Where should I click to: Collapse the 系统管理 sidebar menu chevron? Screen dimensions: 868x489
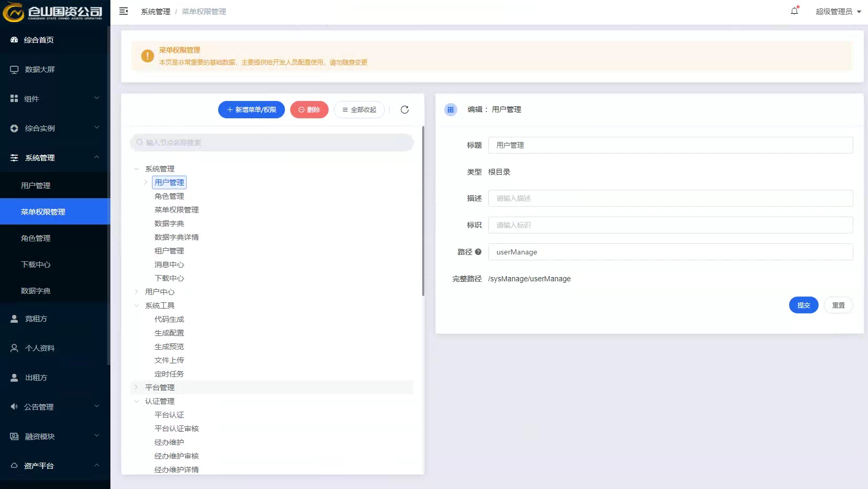97,157
